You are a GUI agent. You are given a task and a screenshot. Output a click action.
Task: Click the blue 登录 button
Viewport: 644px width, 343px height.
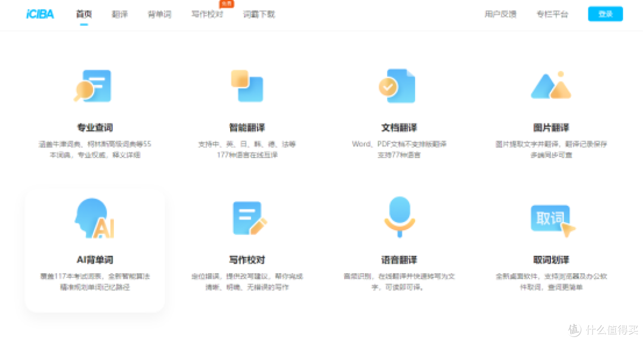(x=605, y=14)
